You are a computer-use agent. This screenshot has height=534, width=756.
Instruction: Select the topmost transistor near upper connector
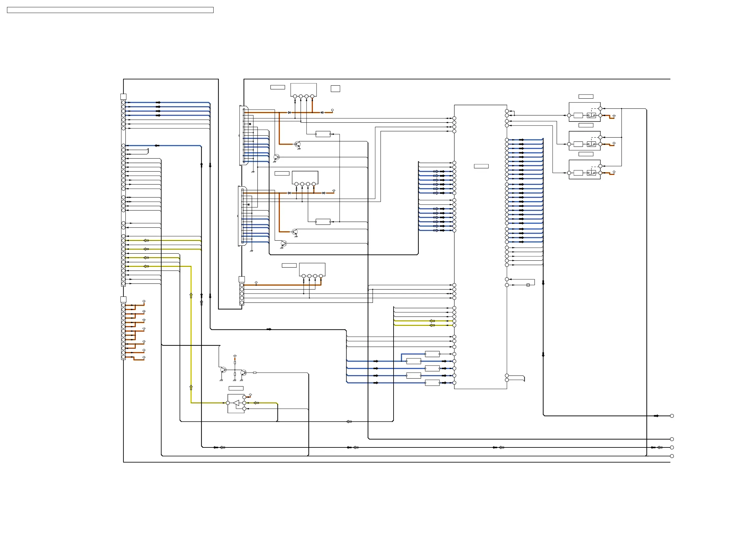coord(298,144)
